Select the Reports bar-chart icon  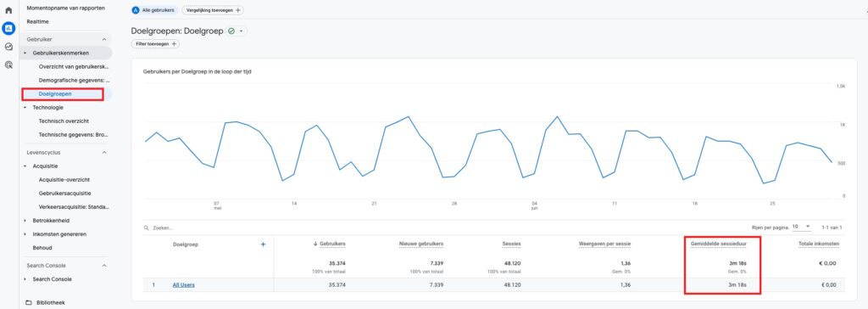pos(8,28)
